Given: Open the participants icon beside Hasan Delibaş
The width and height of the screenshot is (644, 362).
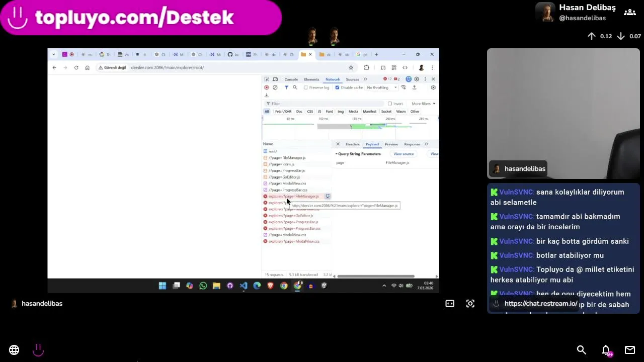Looking at the screenshot, I should 630,13.
